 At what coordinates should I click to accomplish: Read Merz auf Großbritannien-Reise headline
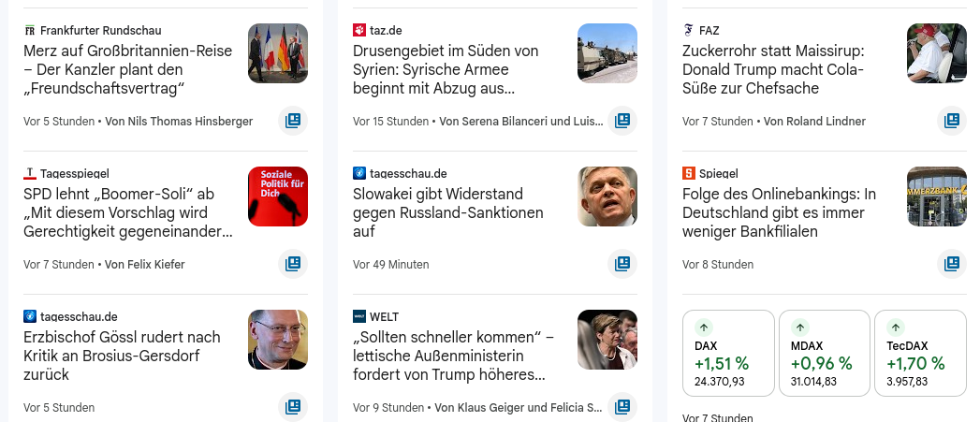128,69
